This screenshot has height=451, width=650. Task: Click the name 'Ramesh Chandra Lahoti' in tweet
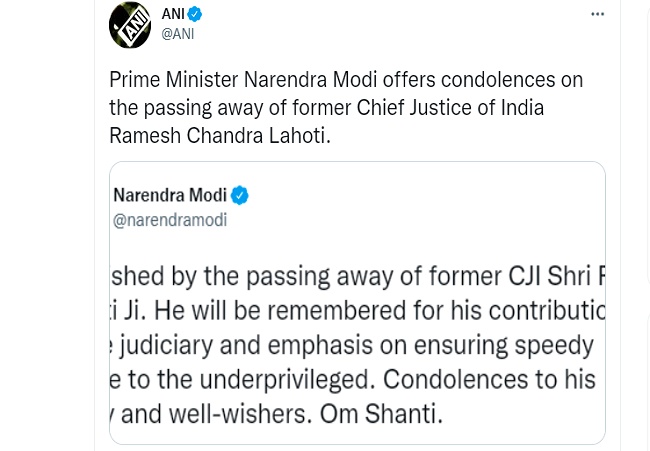click(x=217, y=135)
